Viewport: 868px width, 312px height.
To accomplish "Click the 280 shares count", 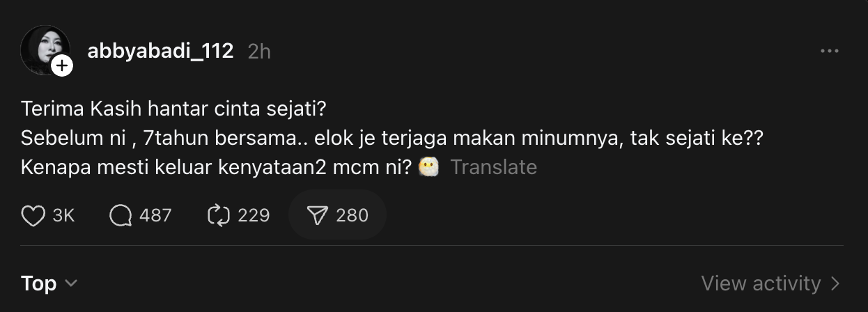I will tap(352, 216).
